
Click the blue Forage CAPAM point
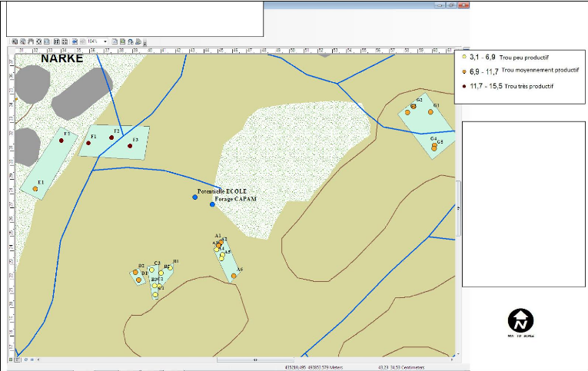click(x=212, y=204)
